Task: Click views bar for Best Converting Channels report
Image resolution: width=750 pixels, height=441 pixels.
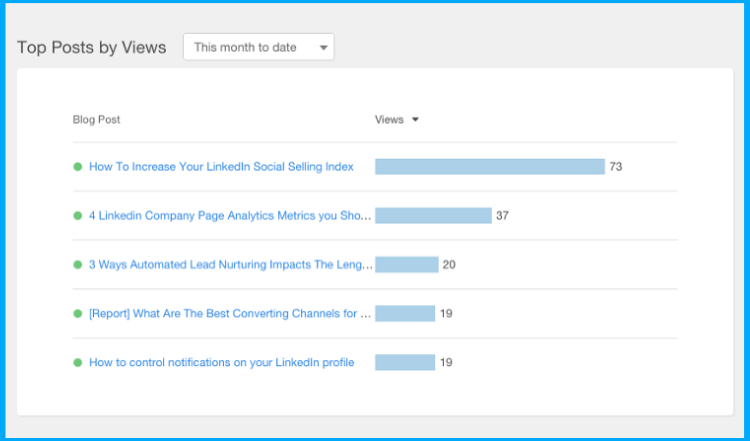Action: [405, 314]
